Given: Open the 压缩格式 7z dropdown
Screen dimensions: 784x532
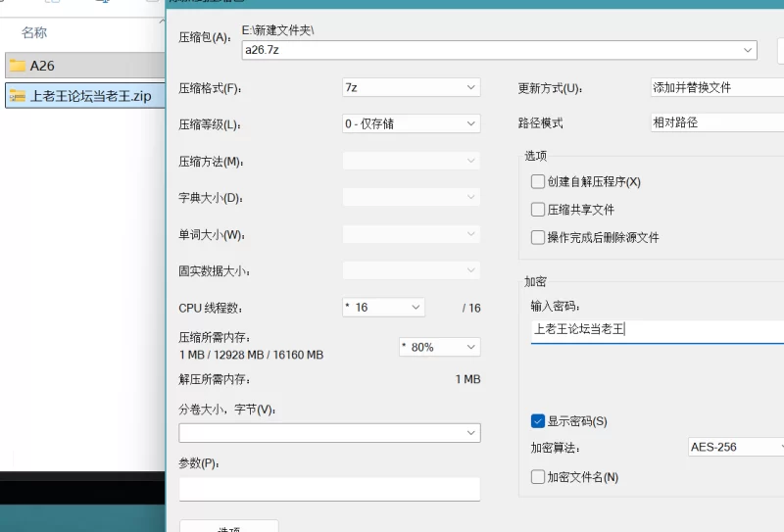Looking at the screenshot, I should click(x=411, y=87).
